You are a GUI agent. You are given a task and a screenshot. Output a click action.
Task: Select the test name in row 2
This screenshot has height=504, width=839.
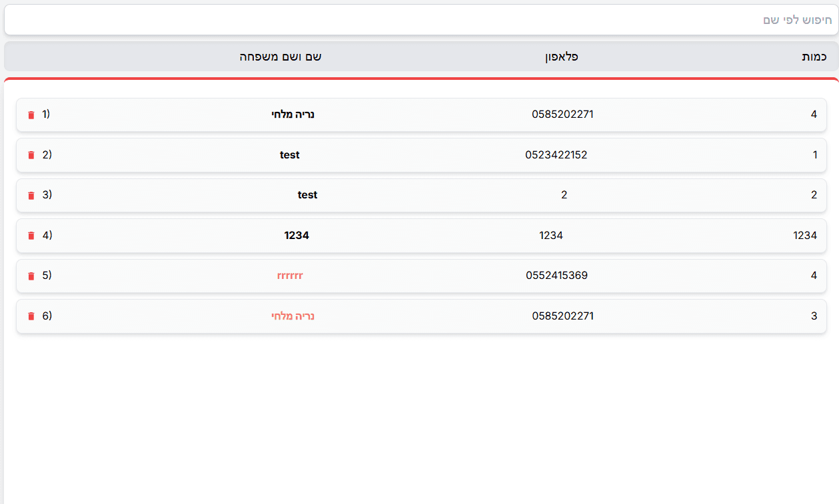(290, 154)
